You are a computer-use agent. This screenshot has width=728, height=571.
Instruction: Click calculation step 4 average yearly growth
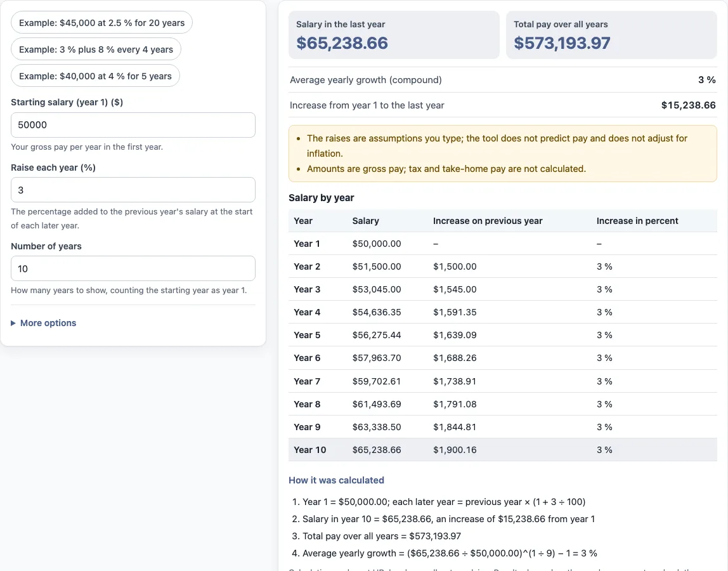pos(450,553)
